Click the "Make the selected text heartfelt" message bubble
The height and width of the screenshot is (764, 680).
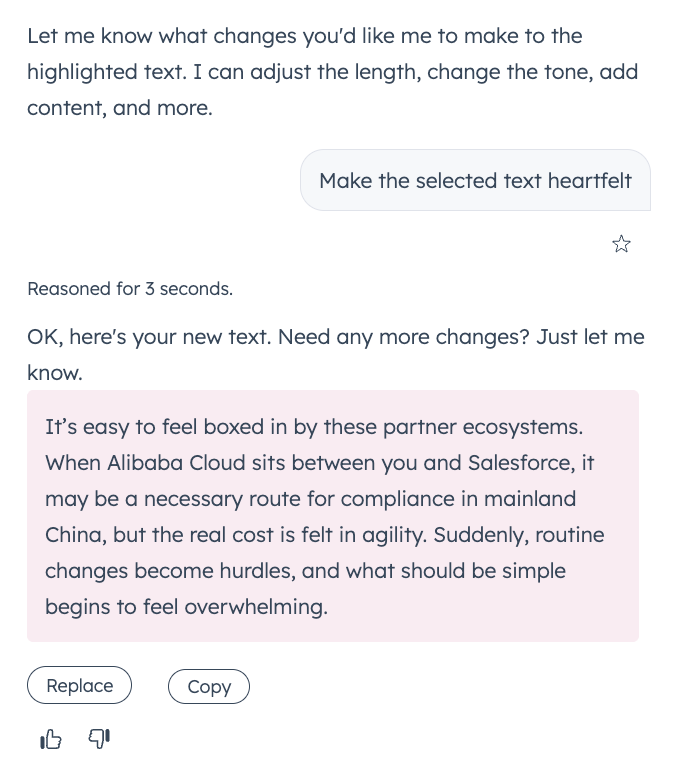point(475,181)
